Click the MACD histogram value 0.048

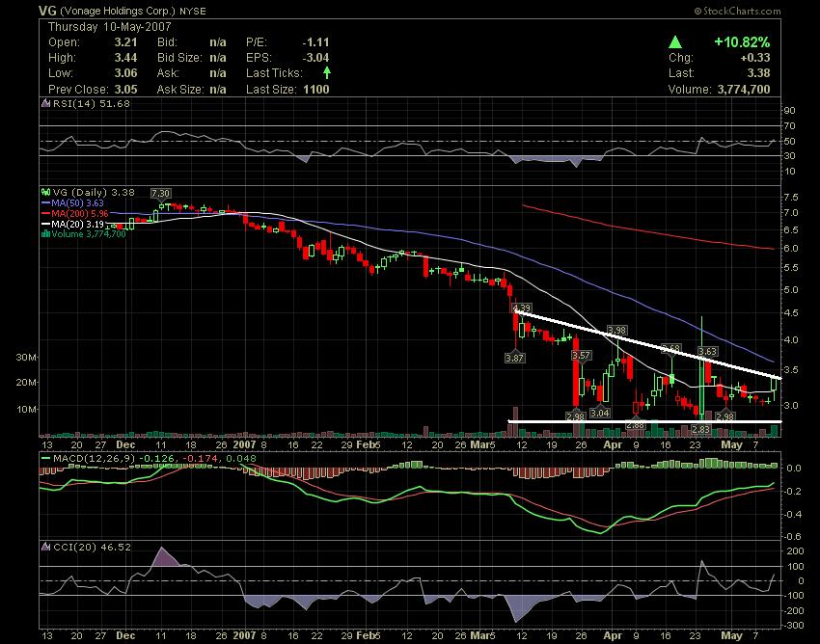(239, 459)
